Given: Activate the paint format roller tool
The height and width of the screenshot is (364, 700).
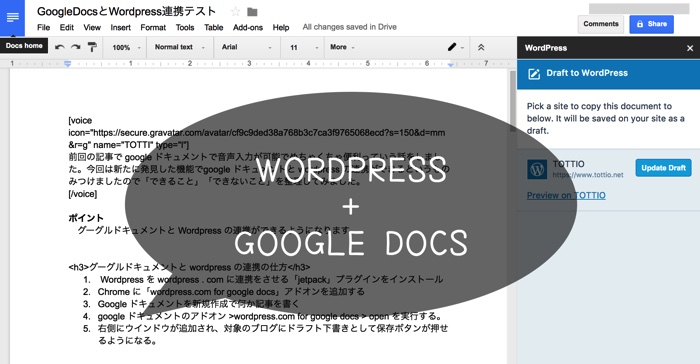Looking at the screenshot, I should tap(92, 47).
